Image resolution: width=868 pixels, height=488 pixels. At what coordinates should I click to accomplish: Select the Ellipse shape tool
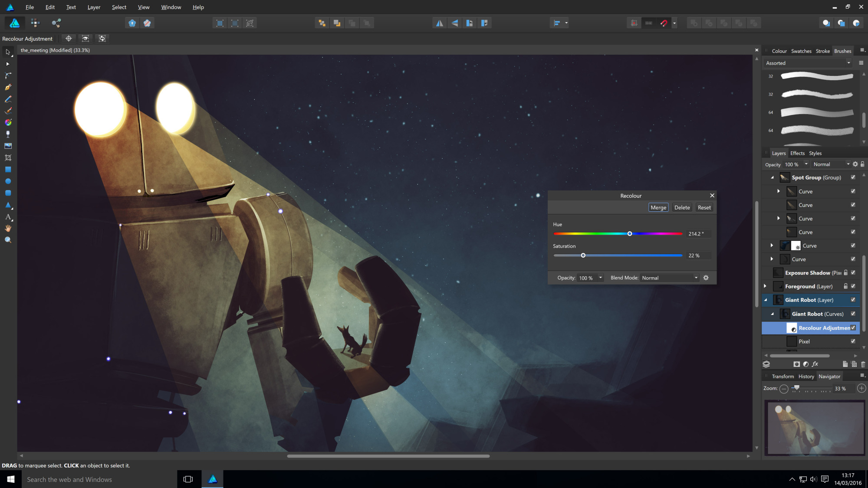(8, 181)
